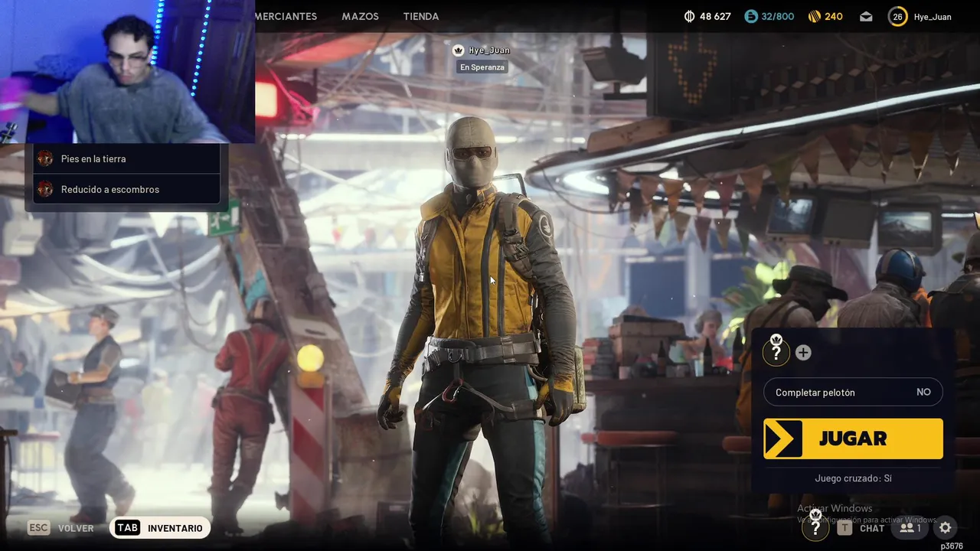980x551 pixels.
Task: Click the blue token icon beside 32/800
Action: [751, 16]
